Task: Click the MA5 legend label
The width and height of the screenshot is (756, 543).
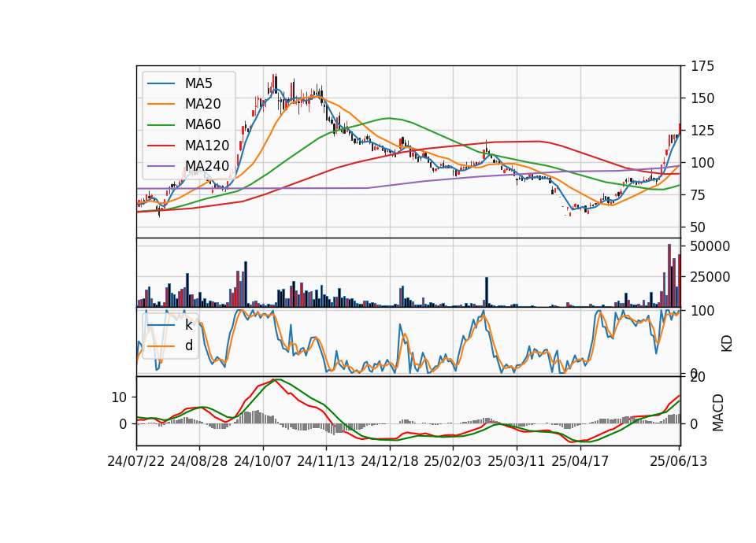Action: (x=198, y=83)
